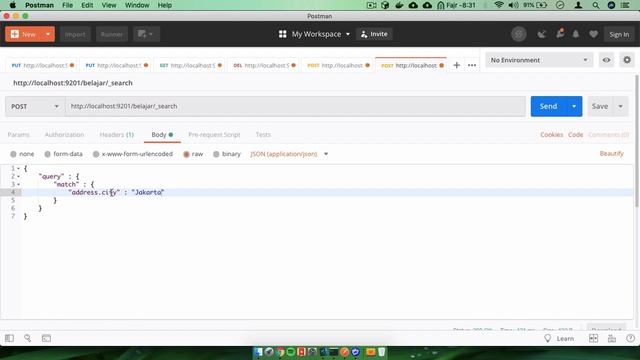This screenshot has width=640, height=360.
Task: Open Notification Center menu bar icon
Action: coord(625,5)
